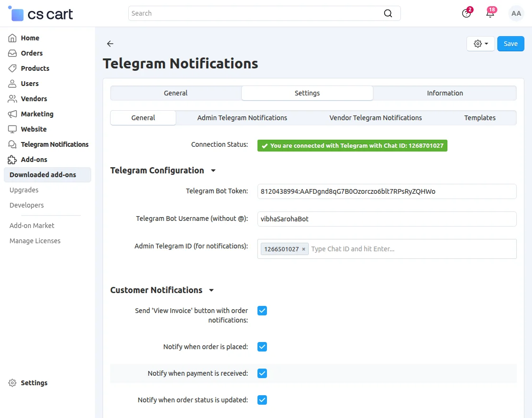Image resolution: width=532 pixels, height=418 pixels.
Task: Click the Telegram Notifications page title
Action: 180,64
